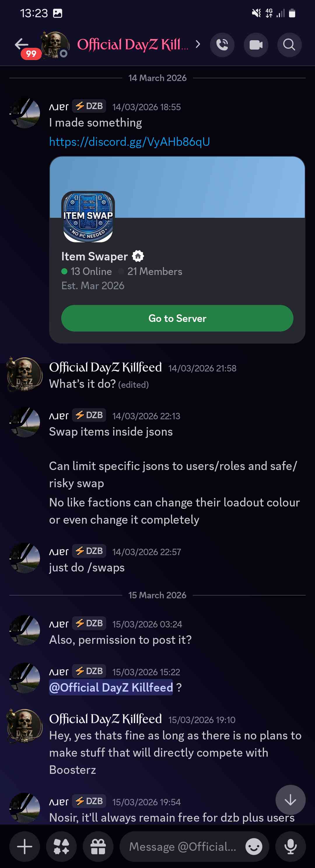Screen dimensions: 315x868
Task: Open Official DayZ Killfeed's avatar
Action: coord(24,375)
